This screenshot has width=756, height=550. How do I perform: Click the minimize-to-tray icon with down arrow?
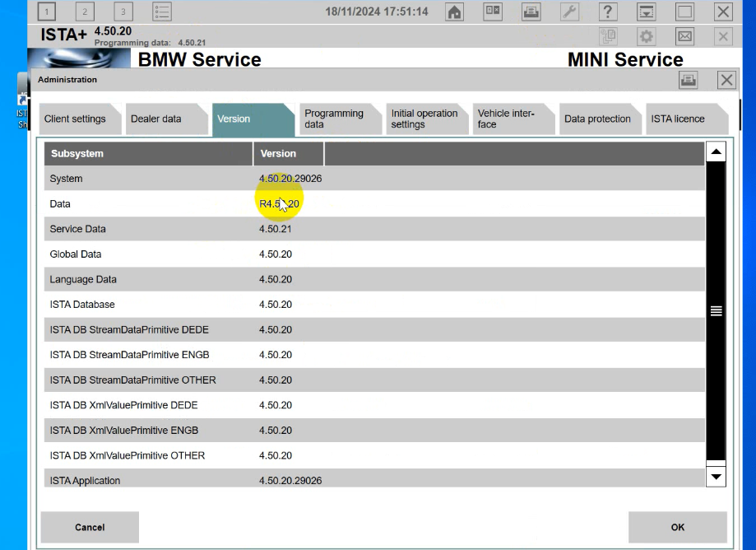[x=646, y=12]
